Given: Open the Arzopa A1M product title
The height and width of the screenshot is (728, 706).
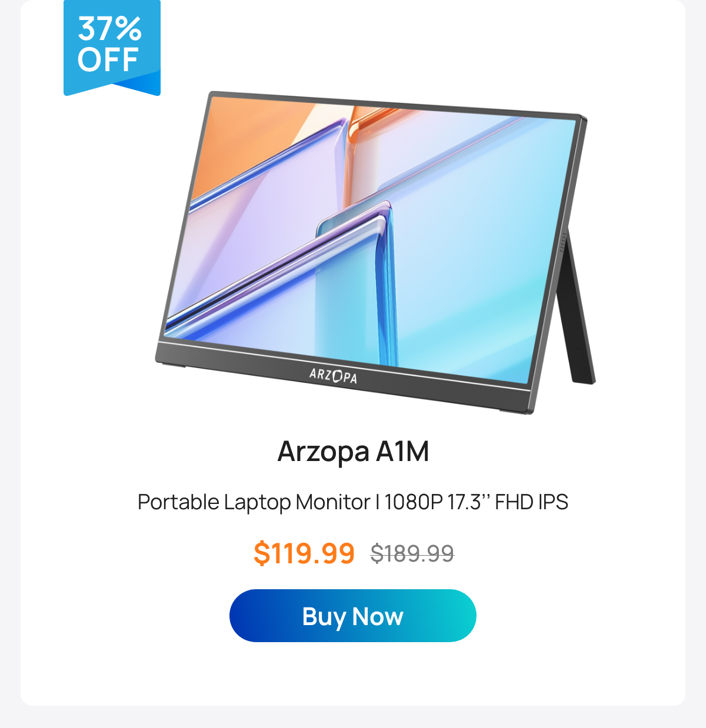Looking at the screenshot, I should pyautogui.click(x=353, y=452).
